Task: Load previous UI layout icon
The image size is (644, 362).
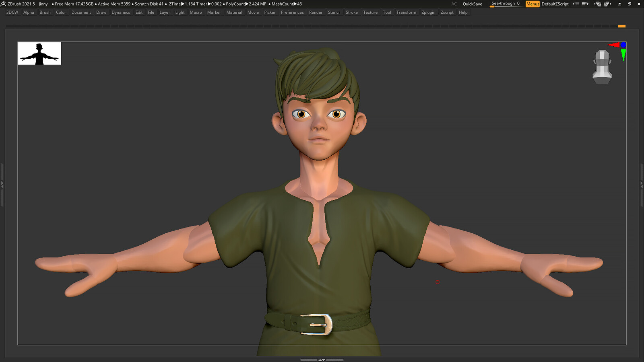Action: click(598, 4)
